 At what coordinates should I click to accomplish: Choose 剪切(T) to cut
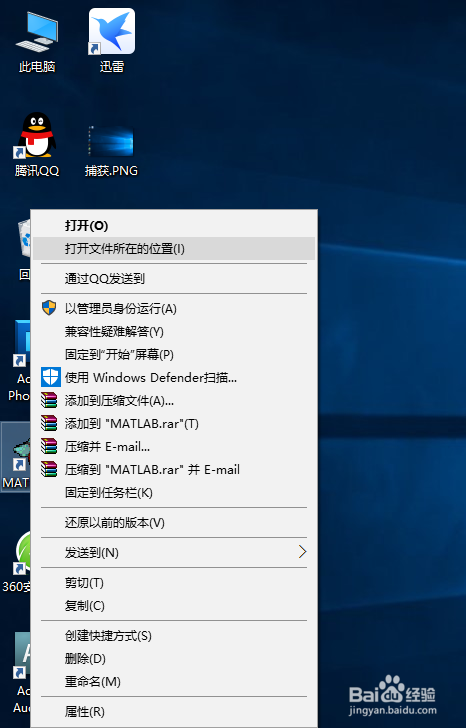point(174,582)
